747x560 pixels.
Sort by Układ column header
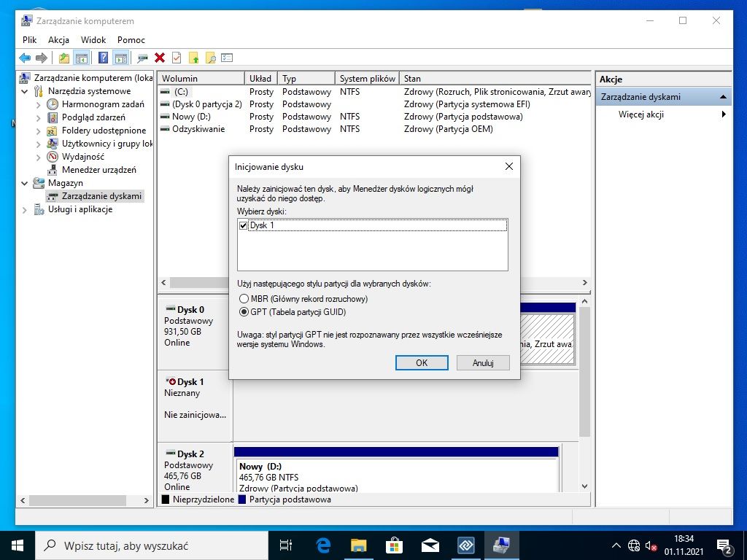261,79
